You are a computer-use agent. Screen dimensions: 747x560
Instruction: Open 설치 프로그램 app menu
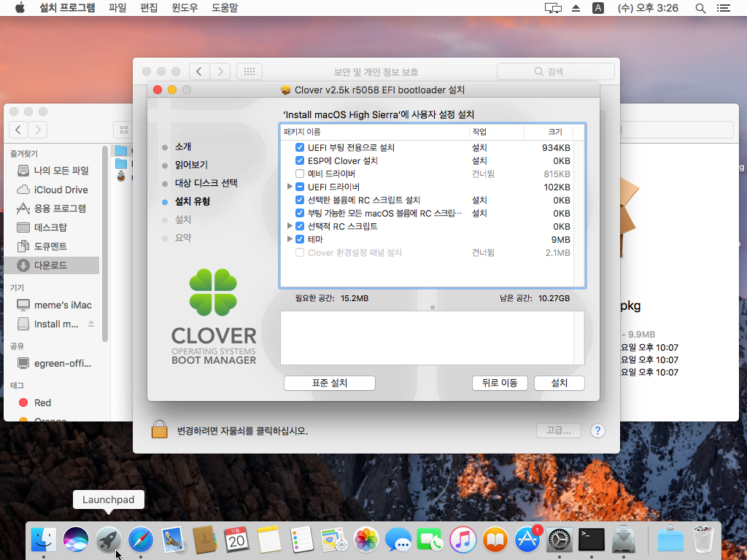click(67, 8)
